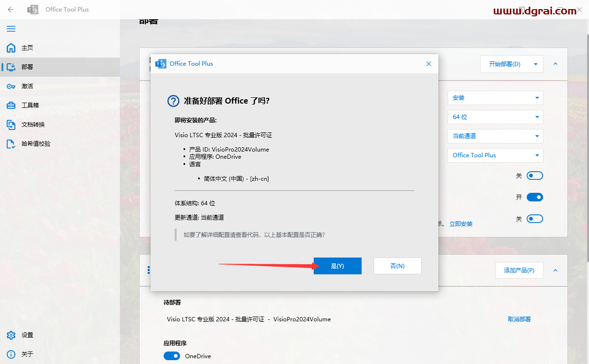Screen dimensions: 589x364
Task: Open the 关于 page
Action: pos(60,354)
